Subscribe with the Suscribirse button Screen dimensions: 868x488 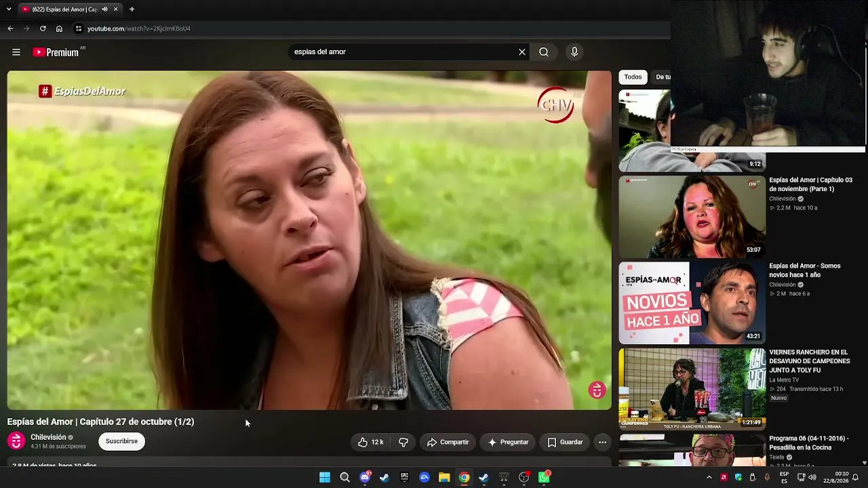click(x=121, y=441)
